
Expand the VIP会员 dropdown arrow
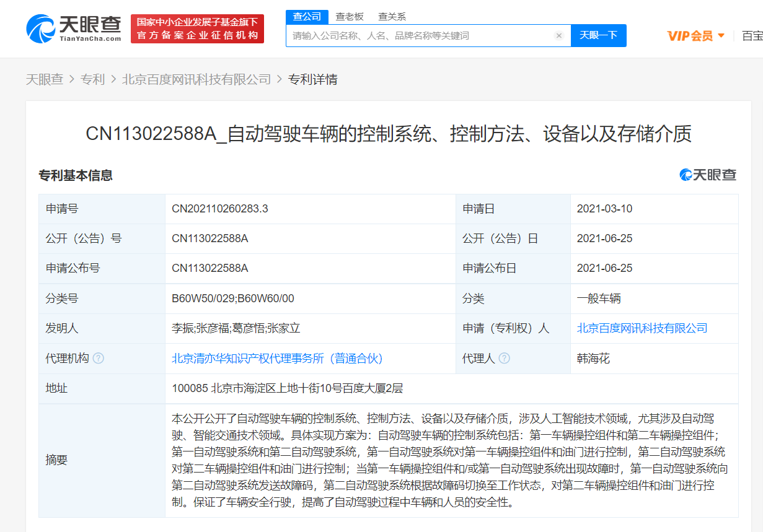click(721, 36)
